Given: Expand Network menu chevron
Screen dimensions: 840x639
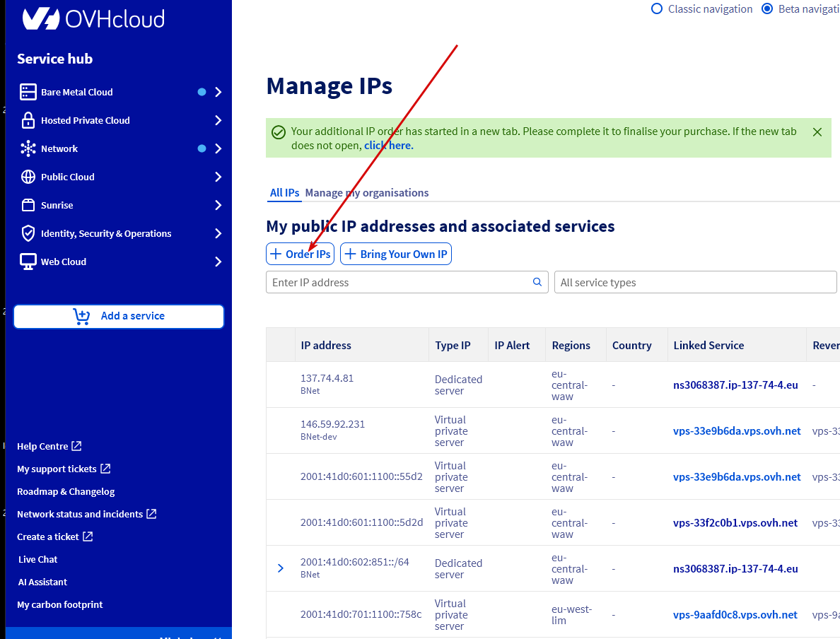Looking at the screenshot, I should click(x=218, y=148).
